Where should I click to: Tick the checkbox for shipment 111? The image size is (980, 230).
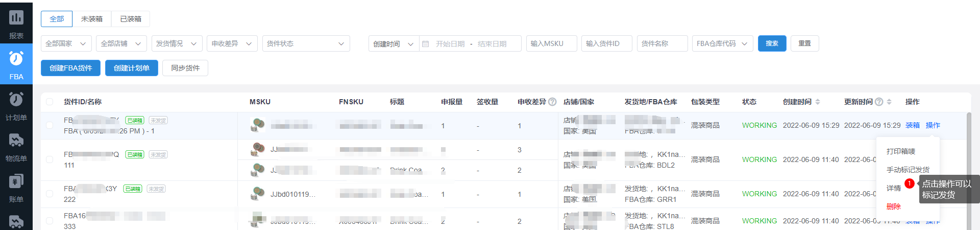(x=50, y=159)
